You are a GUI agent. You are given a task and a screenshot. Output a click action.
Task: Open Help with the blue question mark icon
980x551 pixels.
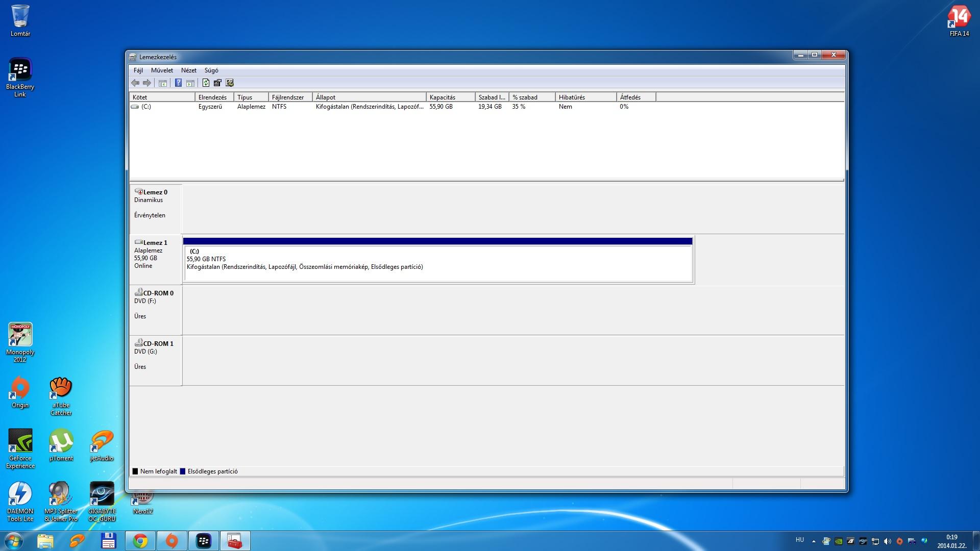(178, 83)
